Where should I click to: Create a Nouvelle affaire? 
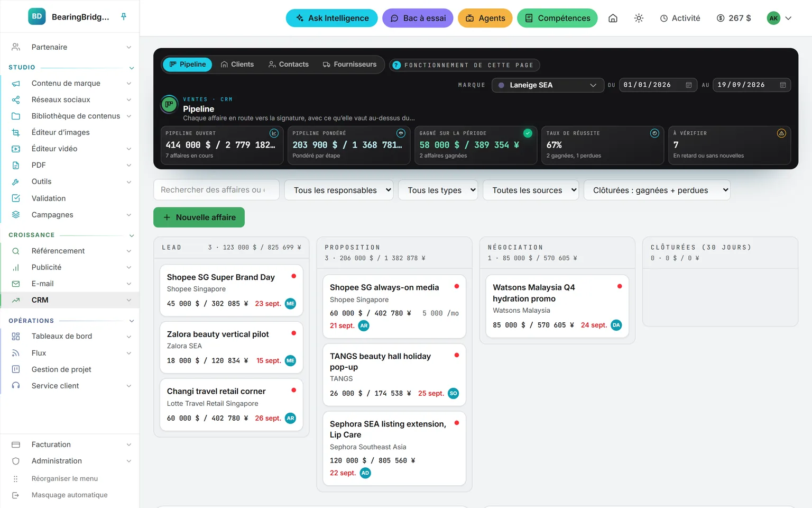pyautogui.click(x=199, y=217)
